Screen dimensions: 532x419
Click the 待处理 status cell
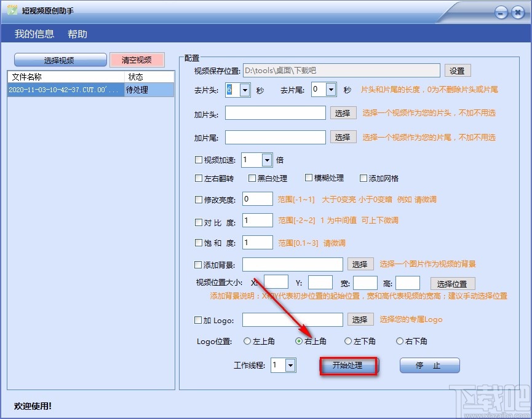pos(149,90)
